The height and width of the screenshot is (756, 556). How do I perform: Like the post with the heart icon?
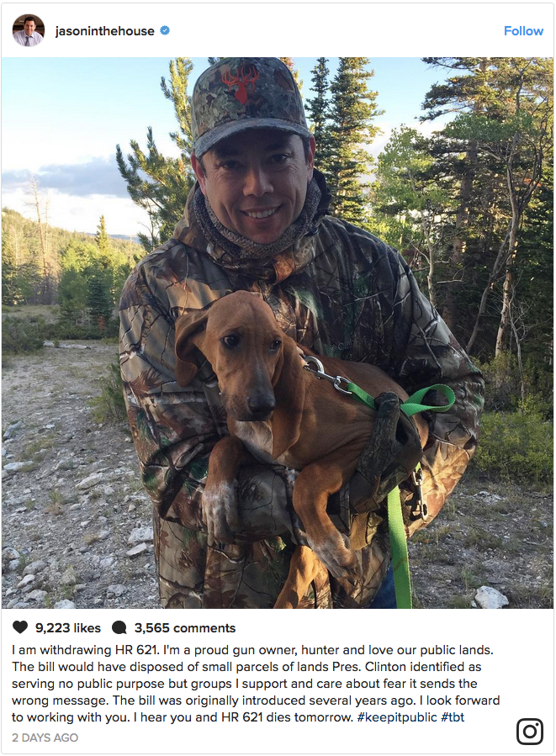pos(20,627)
